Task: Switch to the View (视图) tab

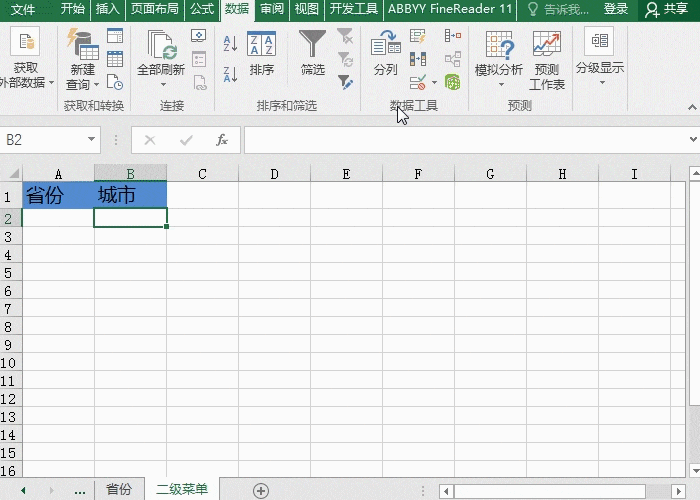Action: point(307,9)
